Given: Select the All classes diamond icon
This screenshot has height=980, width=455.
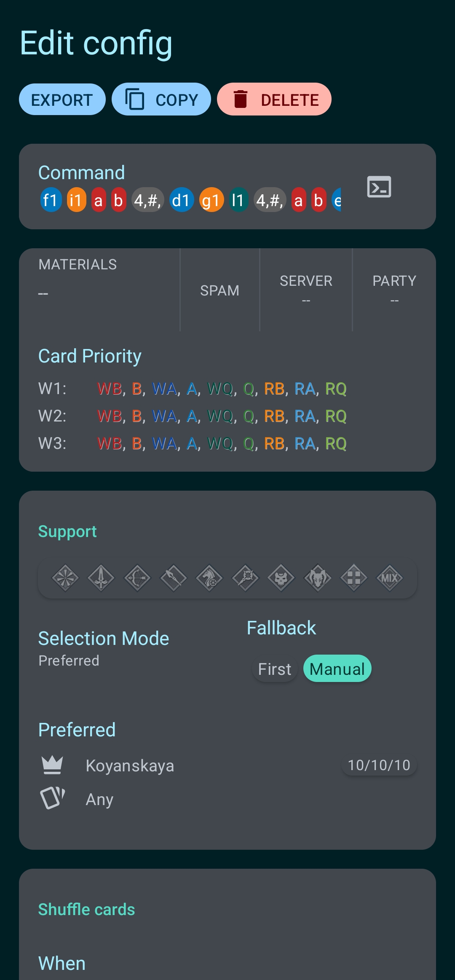Looking at the screenshot, I should coord(65,578).
